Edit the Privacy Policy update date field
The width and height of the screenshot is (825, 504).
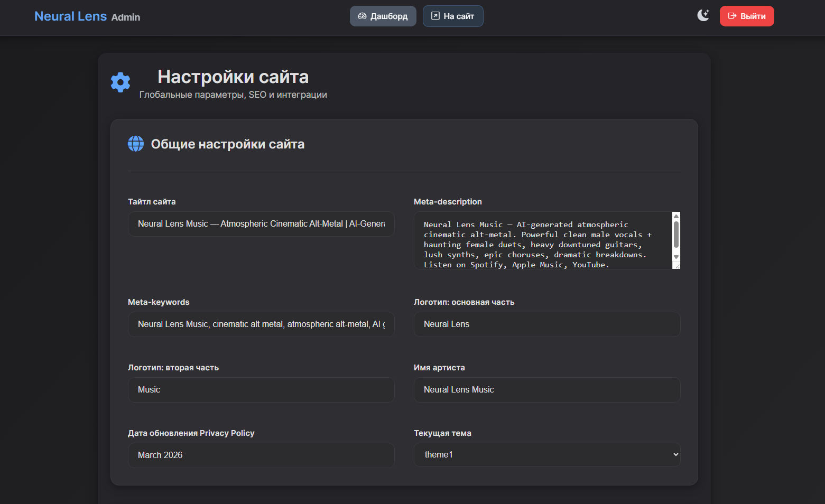click(261, 455)
